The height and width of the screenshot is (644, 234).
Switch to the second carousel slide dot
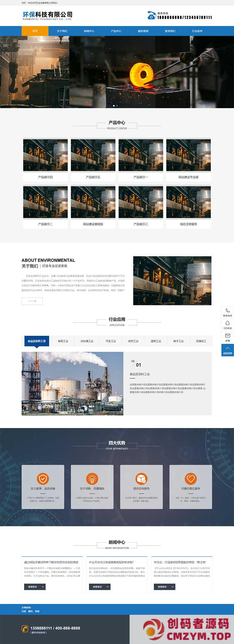[117, 106]
